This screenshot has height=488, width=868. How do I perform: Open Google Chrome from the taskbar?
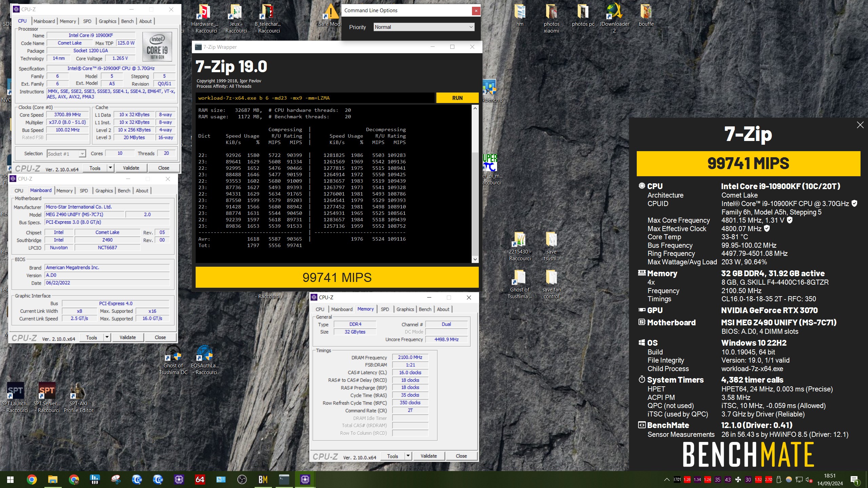32,480
